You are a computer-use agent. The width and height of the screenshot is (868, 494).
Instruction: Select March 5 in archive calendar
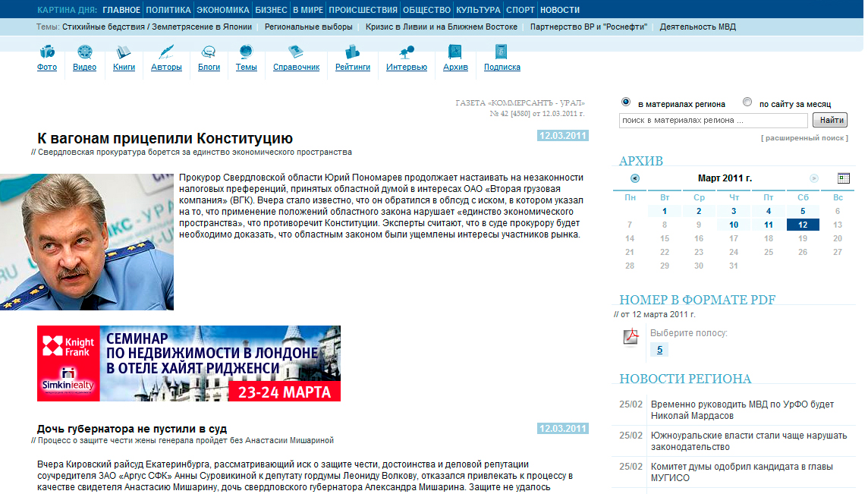803,211
